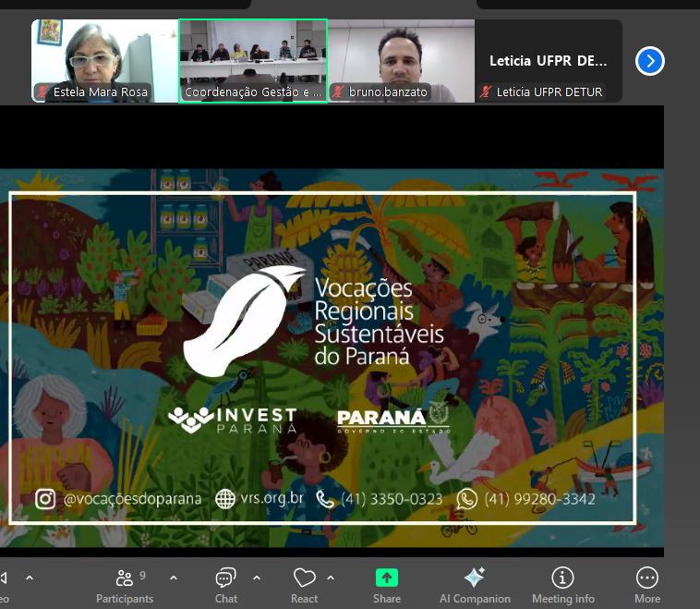700x609 pixels.
Task: Click the white leaf logo on slide
Action: (x=244, y=321)
